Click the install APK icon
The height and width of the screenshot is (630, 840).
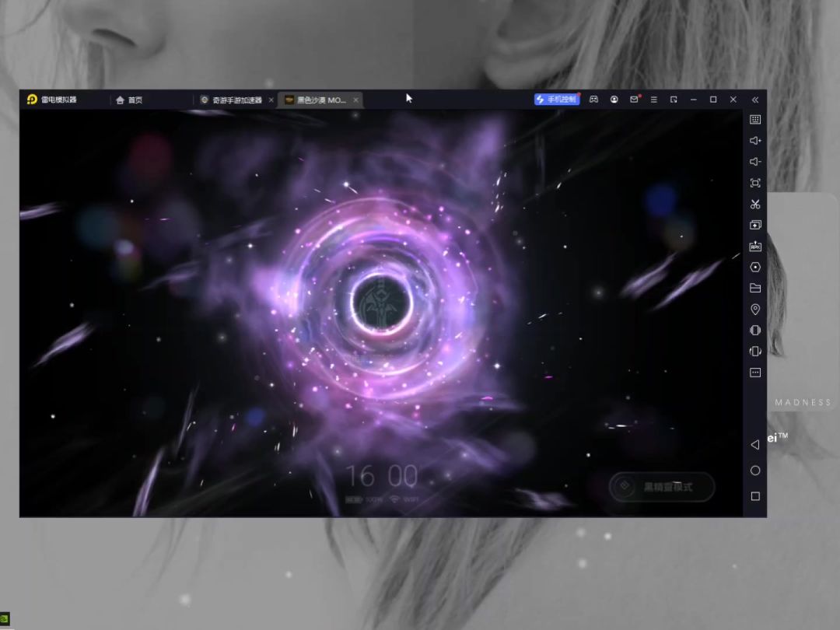pos(754,247)
